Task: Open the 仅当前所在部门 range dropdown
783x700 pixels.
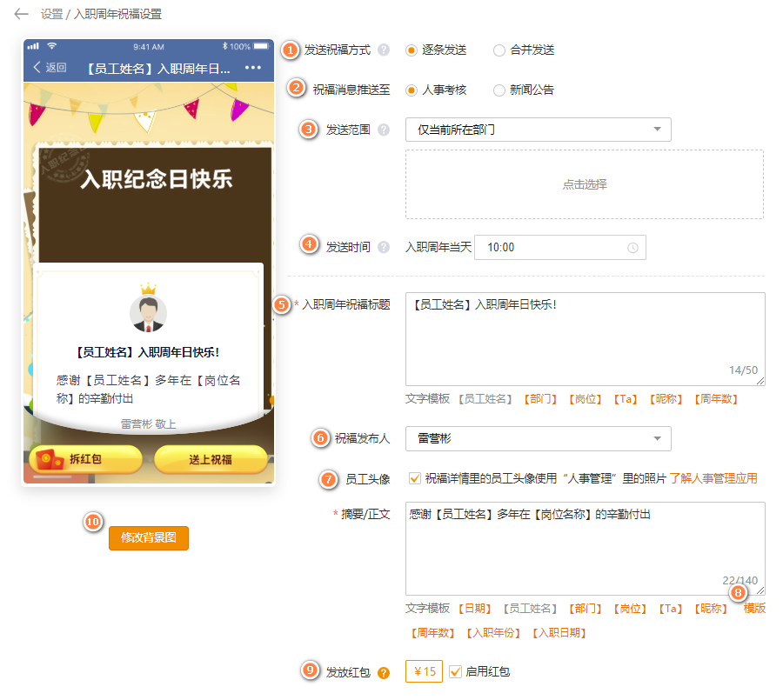Action: (538, 130)
